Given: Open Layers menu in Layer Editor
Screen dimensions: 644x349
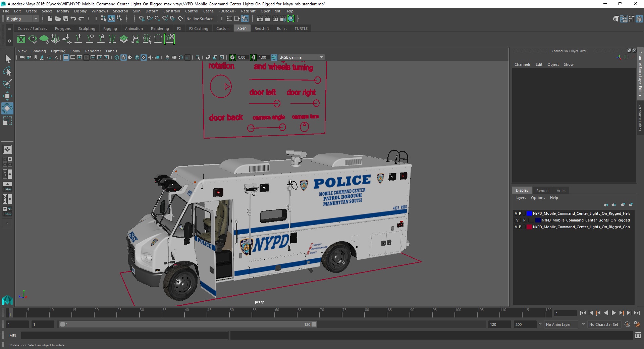Looking at the screenshot, I should coord(521,198).
